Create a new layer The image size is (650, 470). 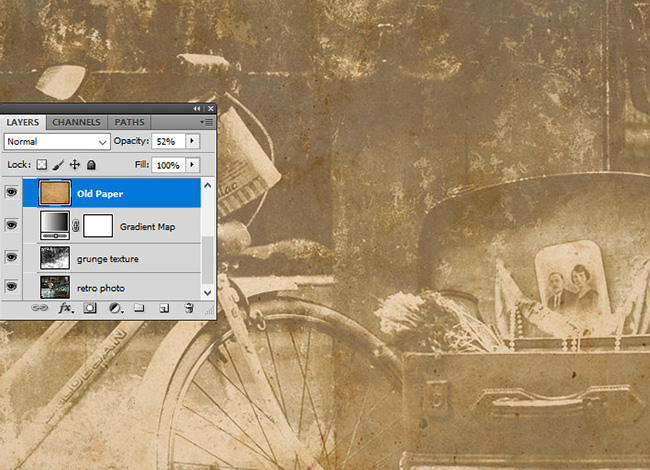click(x=163, y=309)
